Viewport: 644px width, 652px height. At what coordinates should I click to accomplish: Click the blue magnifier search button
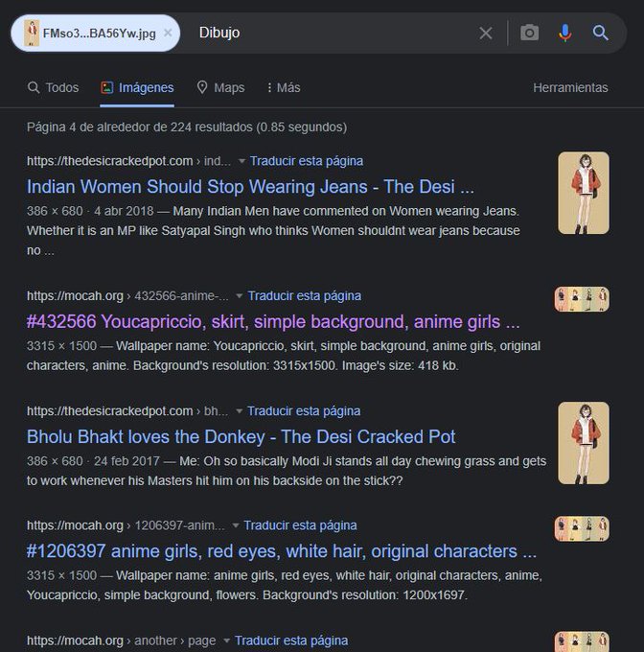click(600, 33)
